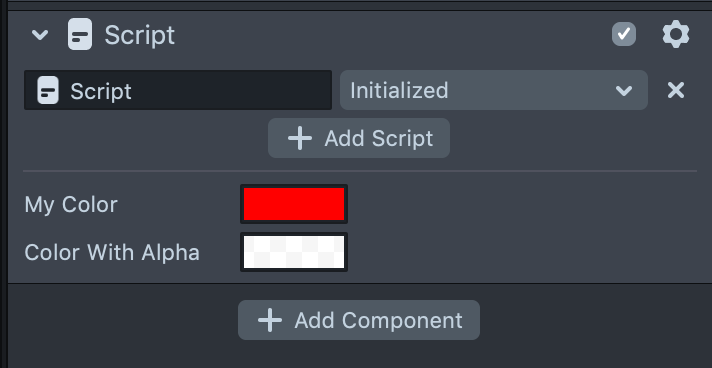Screen dimensions: 712x368
Task: Disable the Script component enabled checkbox
Action: [624, 34]
